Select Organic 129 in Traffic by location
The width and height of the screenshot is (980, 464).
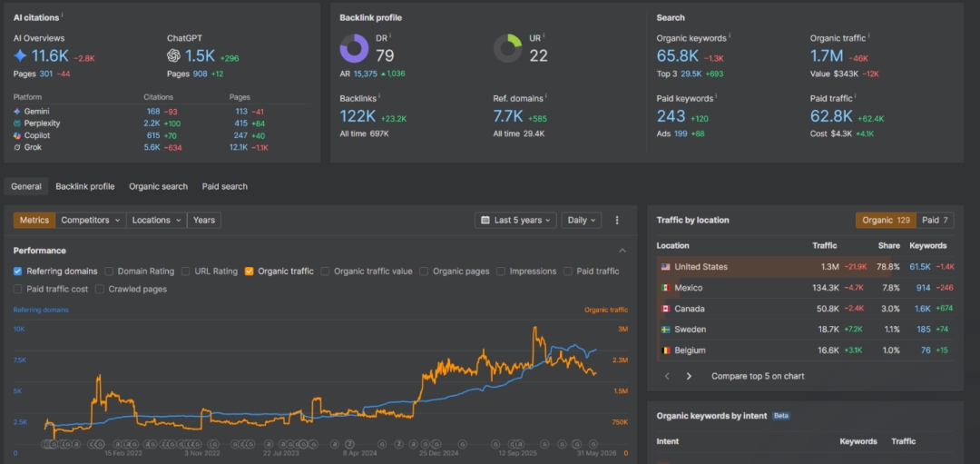click(x=886, y=220)
